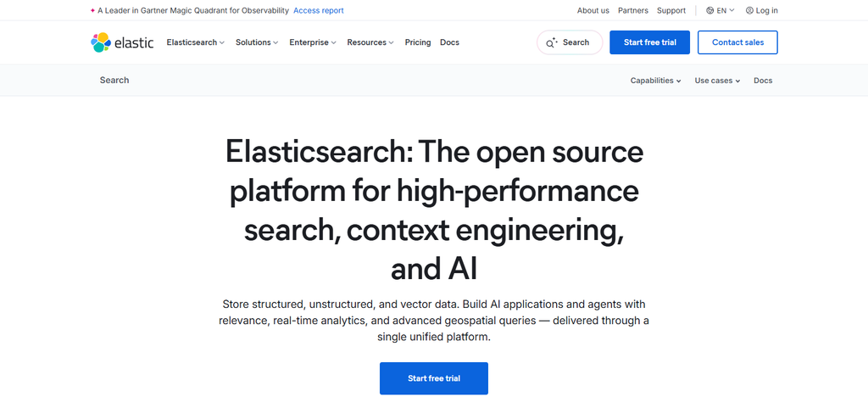Click the hero Start free trial button
This screenshot has height=397, width=868.
(434, 378)
